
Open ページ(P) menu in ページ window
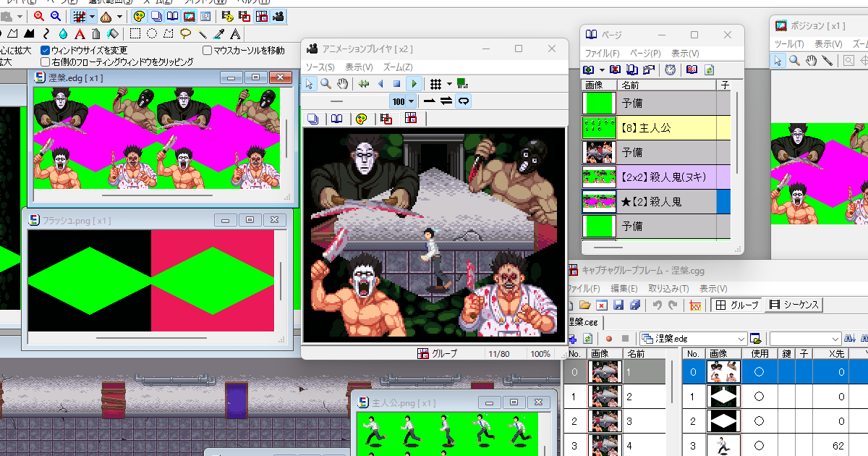(646, 54)
